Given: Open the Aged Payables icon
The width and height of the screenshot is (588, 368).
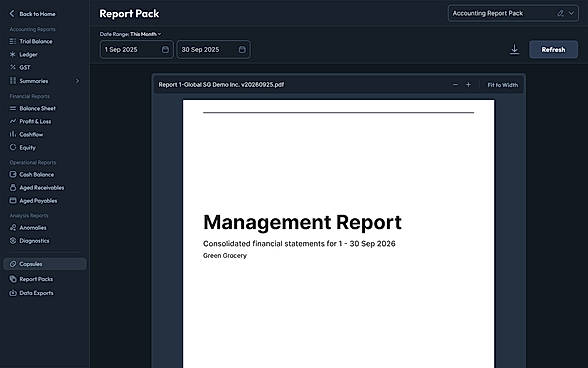Looking at the screenshot, I should [13, 200].
